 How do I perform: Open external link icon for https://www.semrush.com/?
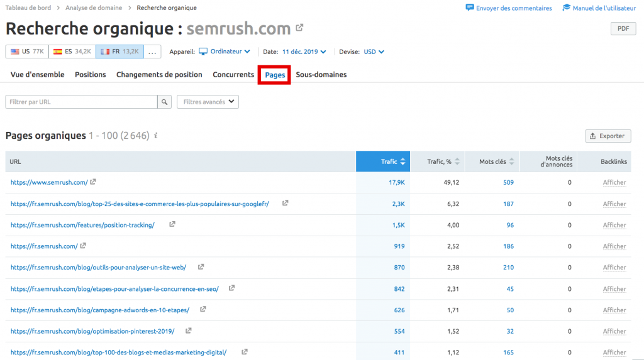(x=93, y=182)
